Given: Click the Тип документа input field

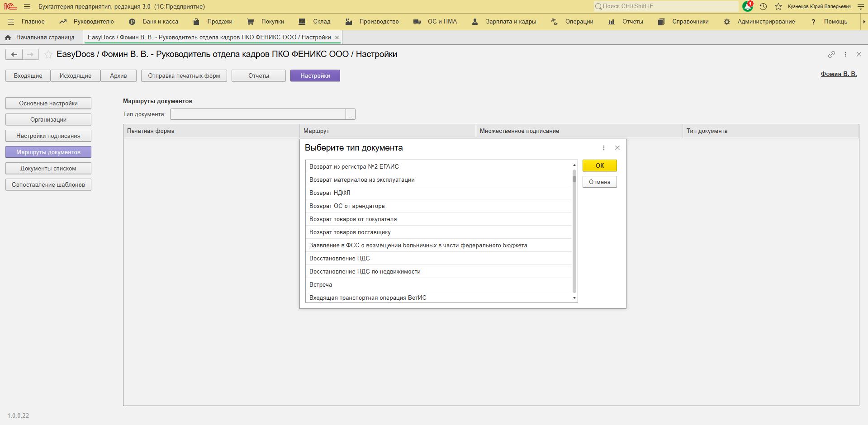Looking at the screenshot, I should [257, 114].
